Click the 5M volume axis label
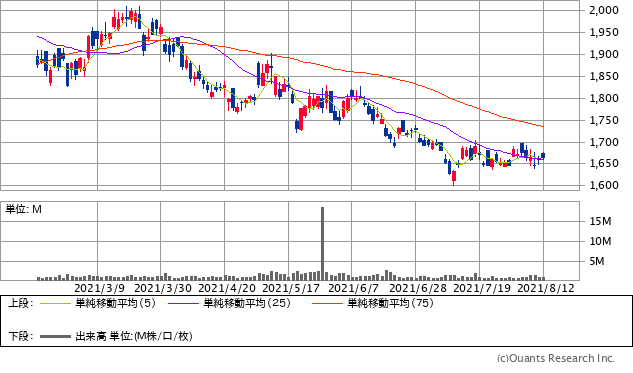 (x=597, y=262)
